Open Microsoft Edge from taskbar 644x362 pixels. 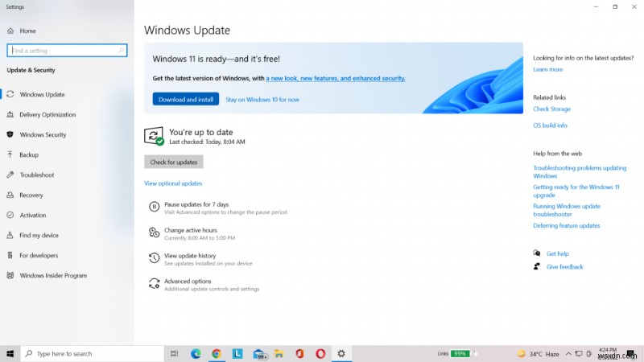point(196,353)
